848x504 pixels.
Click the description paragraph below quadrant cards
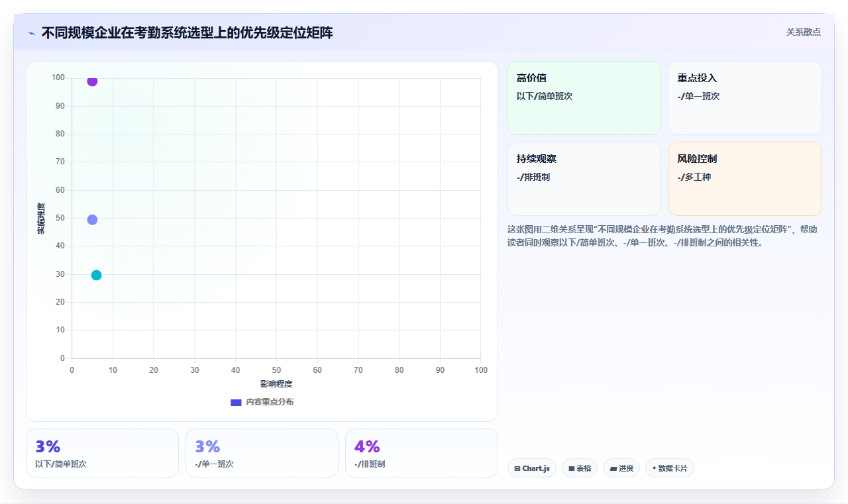click(663, 236)
